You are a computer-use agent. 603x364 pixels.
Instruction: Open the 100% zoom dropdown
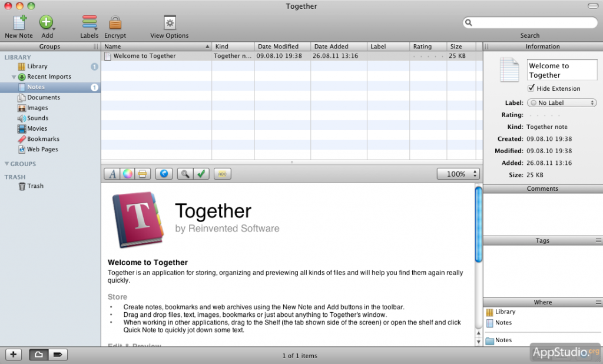pyautogui.click(x=458, y=174)
